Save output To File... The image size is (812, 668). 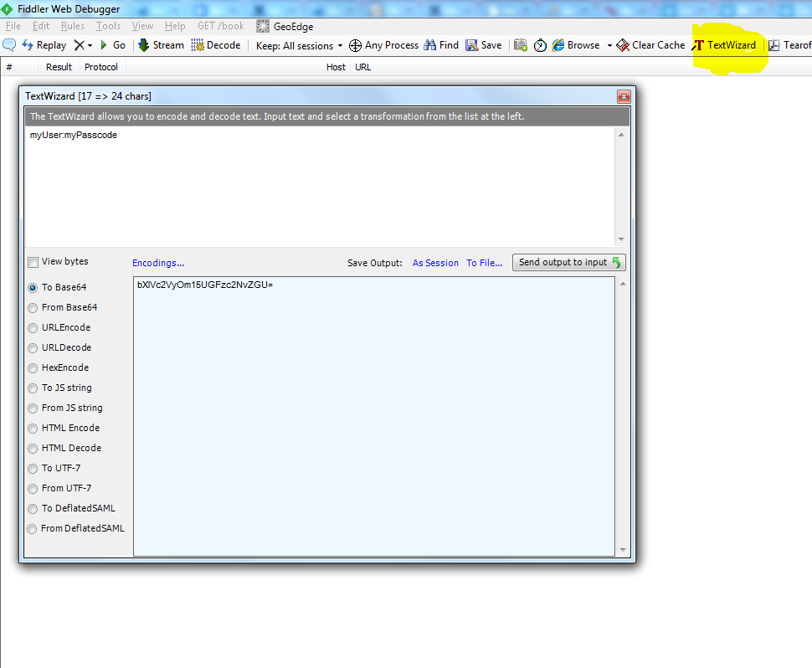coord(484,263)
